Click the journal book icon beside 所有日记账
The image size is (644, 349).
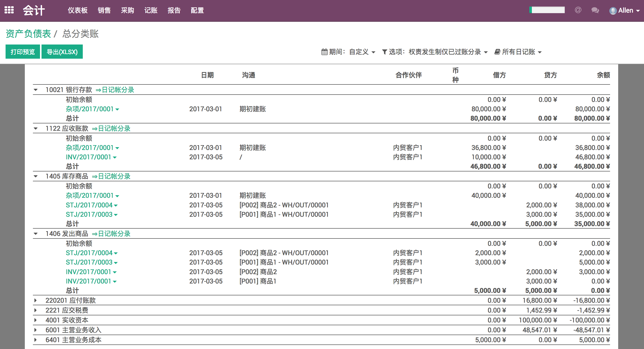497,52
